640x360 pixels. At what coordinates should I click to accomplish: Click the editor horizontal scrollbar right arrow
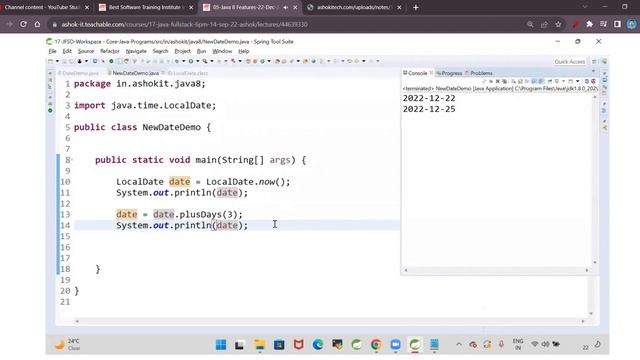click(x=583, y=321)
